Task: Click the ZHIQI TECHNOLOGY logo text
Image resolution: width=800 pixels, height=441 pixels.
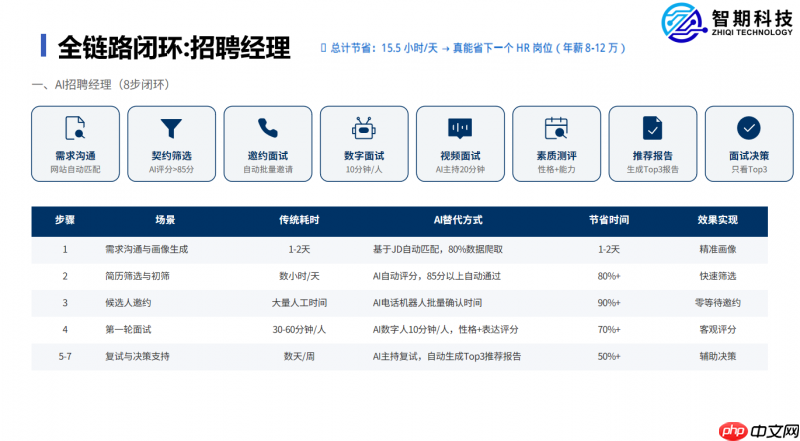Action: (752, 32)
